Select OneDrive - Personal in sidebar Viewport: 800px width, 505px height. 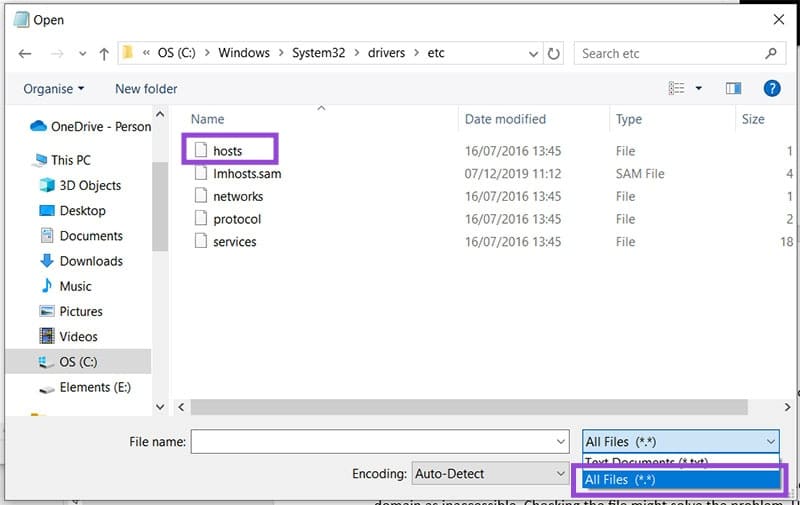click(90, 127)
